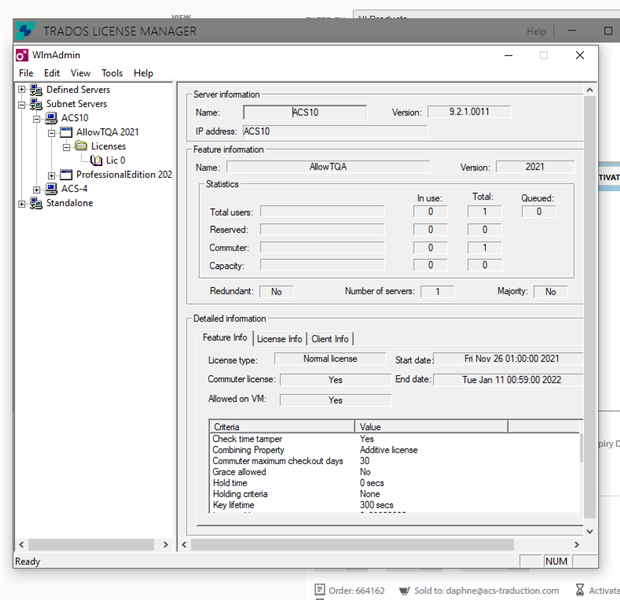Click the criteria list vertical scrollbar
The height and width of the screenshot is (600, 620).
click(x=581, y=448)
